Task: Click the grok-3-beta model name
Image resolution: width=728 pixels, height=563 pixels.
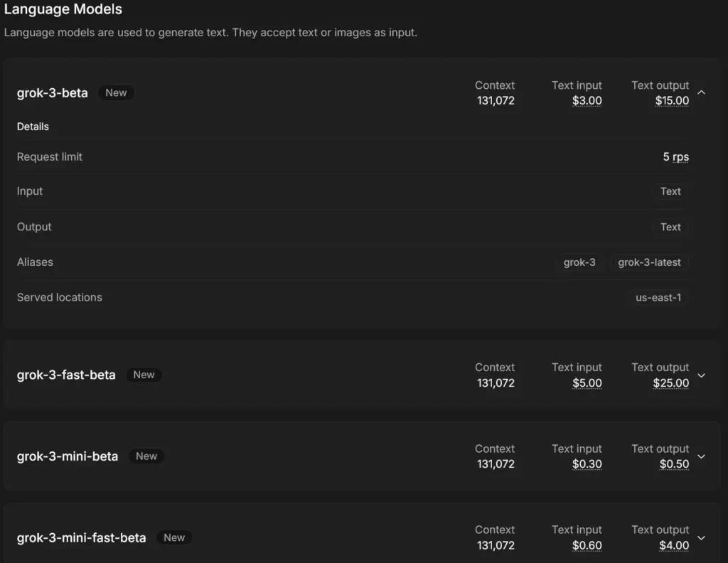Action: point(53,93)
